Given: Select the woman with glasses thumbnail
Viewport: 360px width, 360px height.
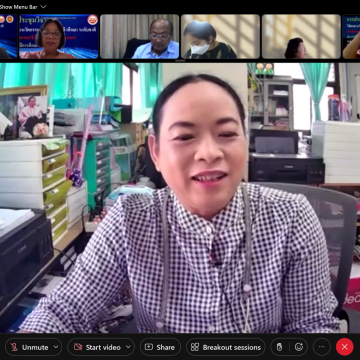Looking at the screenshot, I should 59,37.
